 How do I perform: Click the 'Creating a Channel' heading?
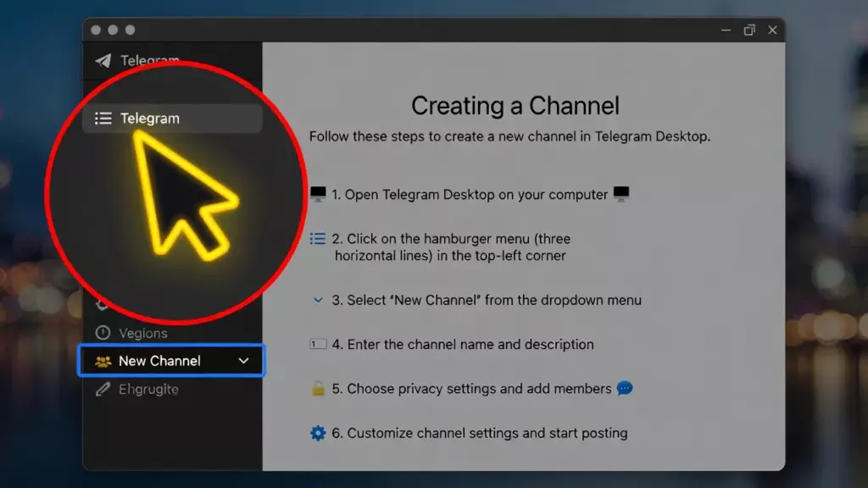pos(515,106)
